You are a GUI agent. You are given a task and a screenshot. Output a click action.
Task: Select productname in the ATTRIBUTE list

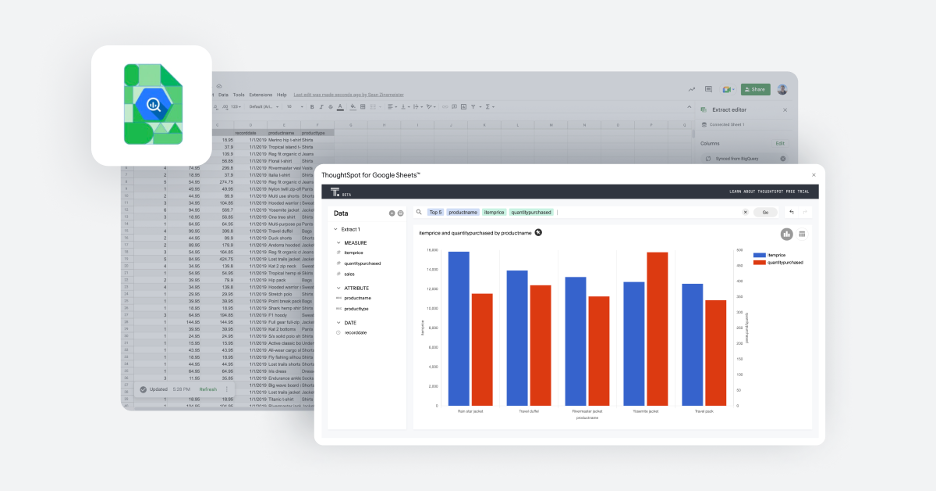click(x=358, y=298)
